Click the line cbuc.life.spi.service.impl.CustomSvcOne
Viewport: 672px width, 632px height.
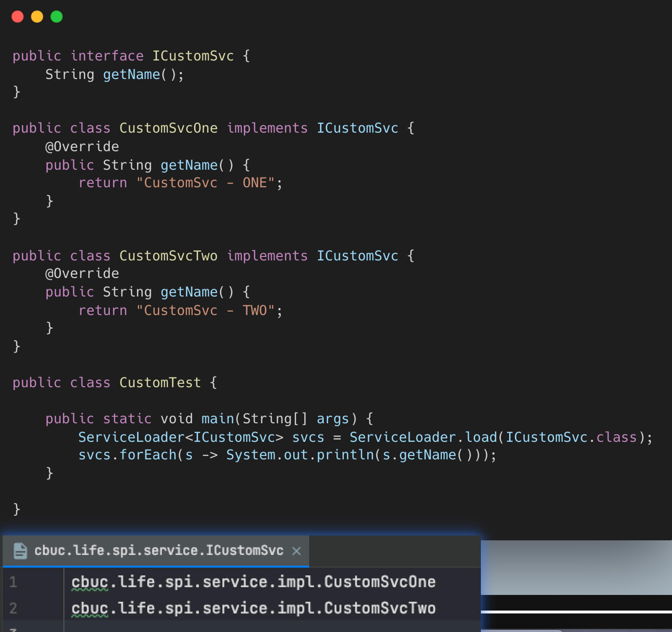pyautogui.click(x=254, y=582)
